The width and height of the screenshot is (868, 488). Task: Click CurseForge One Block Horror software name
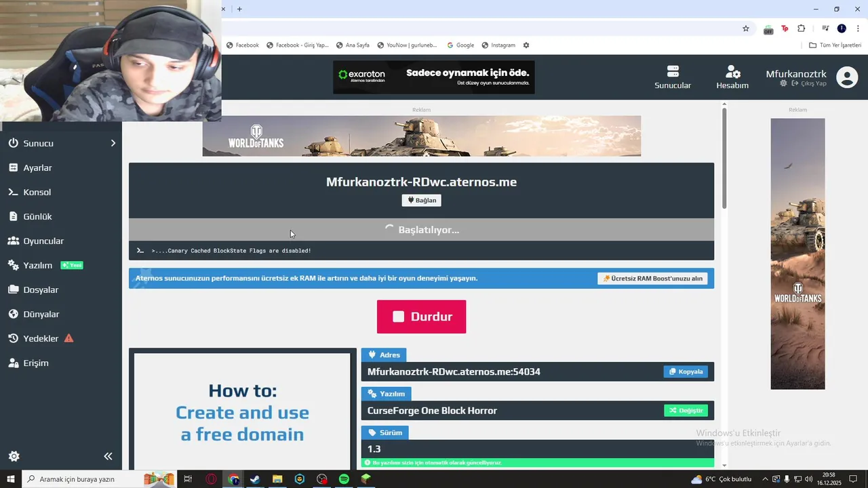click(432, 411)
